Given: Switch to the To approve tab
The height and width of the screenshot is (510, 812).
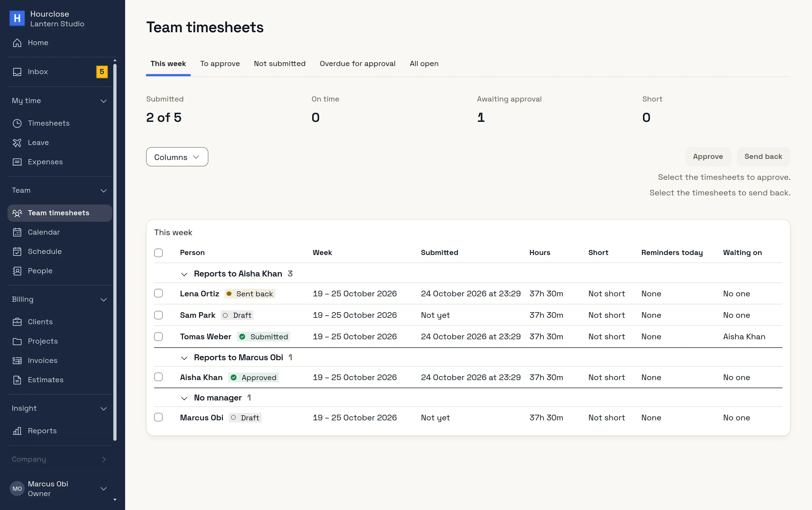Looking at the screenshot, I should tap(220, 64).
